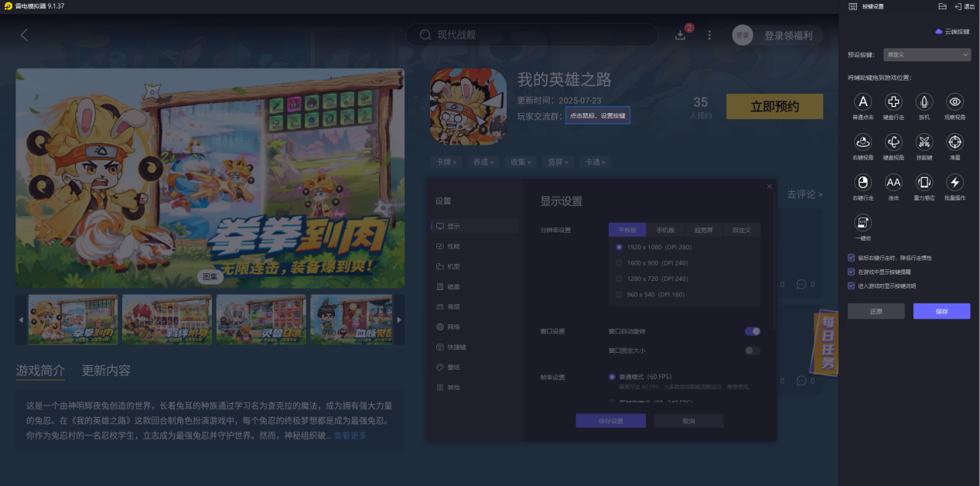Viewport: 980px width, 486px height.
Task: Select the 扳机 bullet trigger tool
Action: (x=924, y=102)
